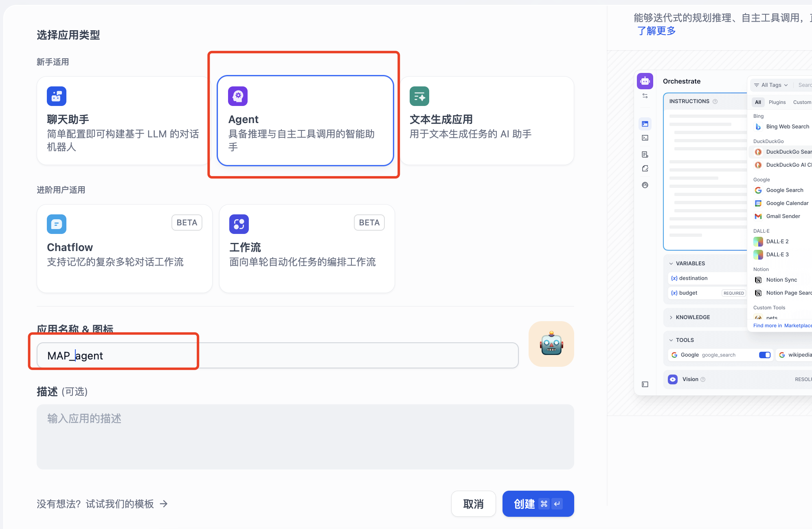Click the Chatflow speech bubble icon
The height and width of the screenshot is (529, 812).
click(57, 224)
